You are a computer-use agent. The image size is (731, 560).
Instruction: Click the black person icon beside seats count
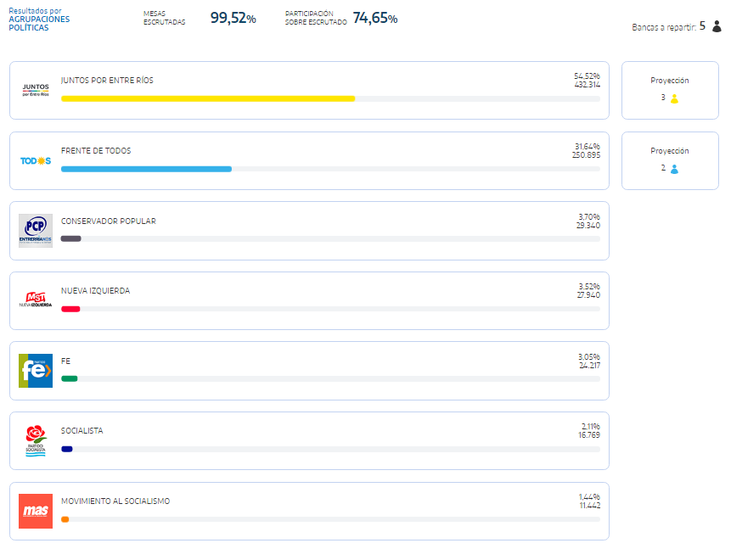(x=717, y=26)
